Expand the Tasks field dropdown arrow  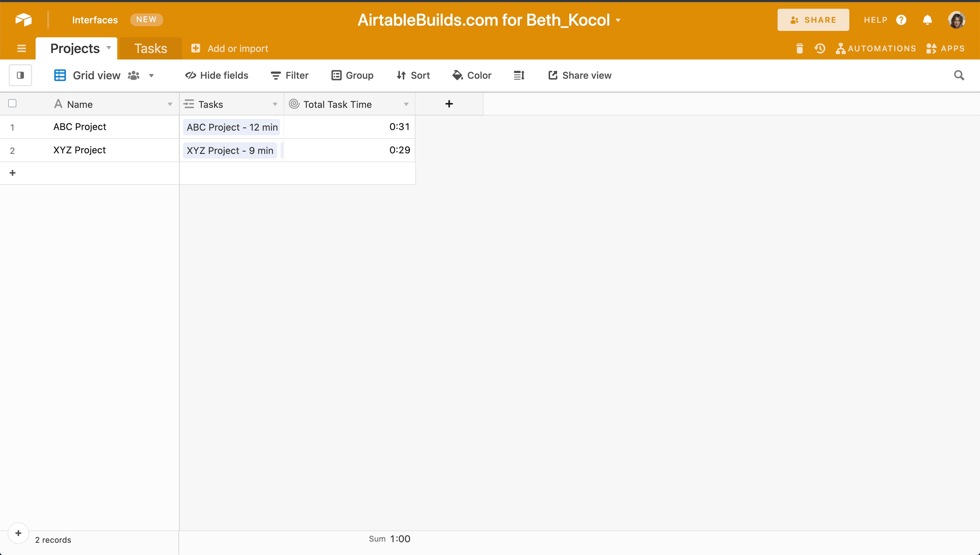275,104
